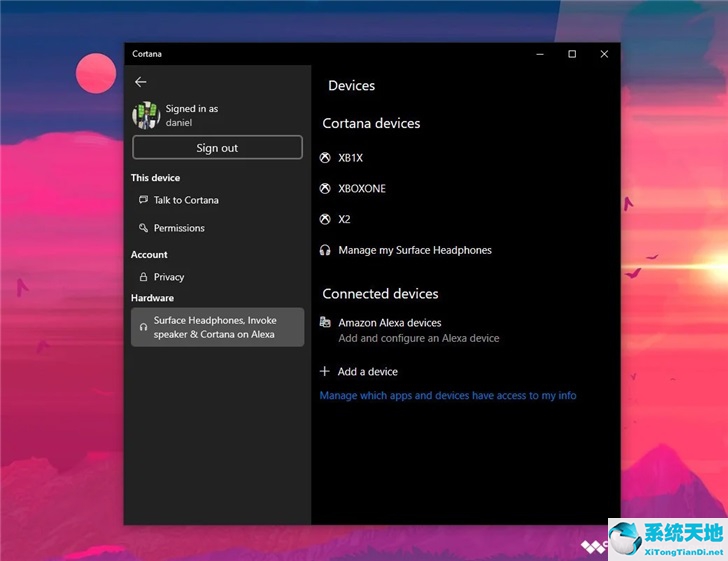Open Amazon Alexa devices
The image size is (728, 561).
(390, 323)
